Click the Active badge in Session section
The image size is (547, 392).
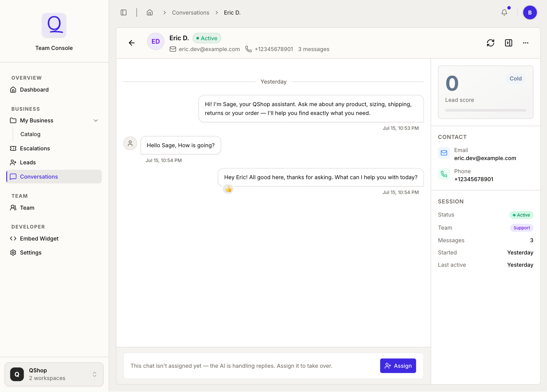[x=521, y=215]
